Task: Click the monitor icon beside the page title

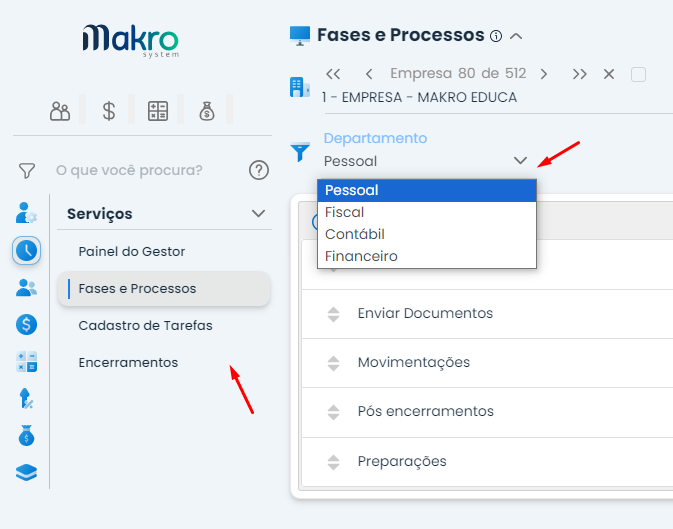Action: (x=300, y=36)
